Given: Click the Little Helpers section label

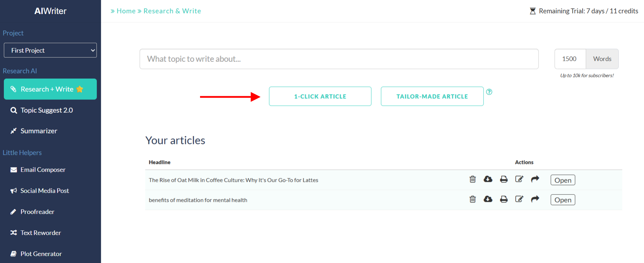Looking at the screenshot, I should [x=22, y=153].
